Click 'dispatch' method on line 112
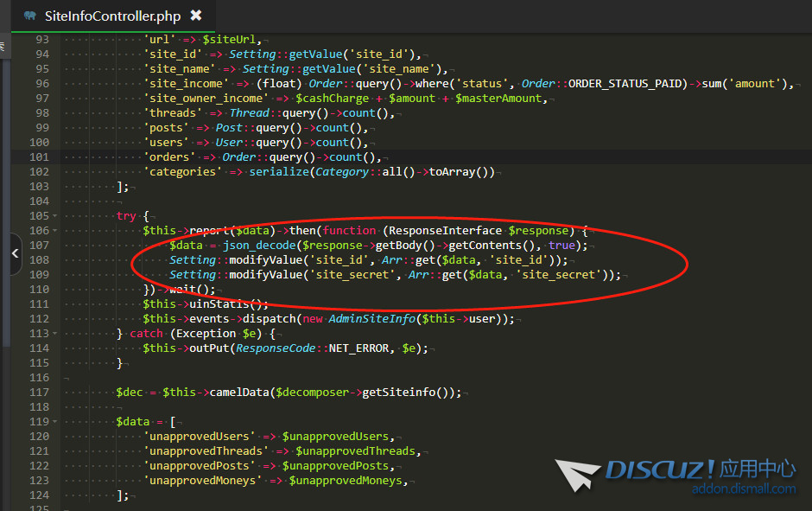Viewport: 812px width, 511px height. pyautogui.click(x=270, y=319)
